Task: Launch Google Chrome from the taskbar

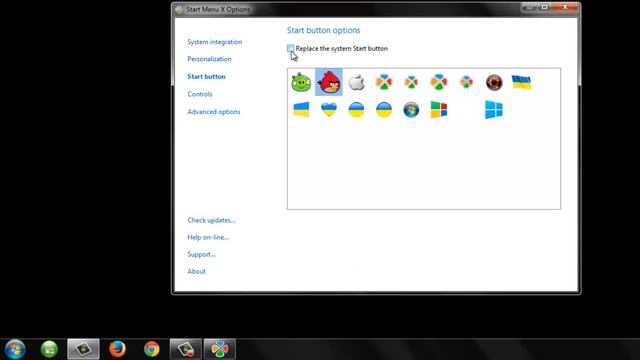Action: point(151,349)
